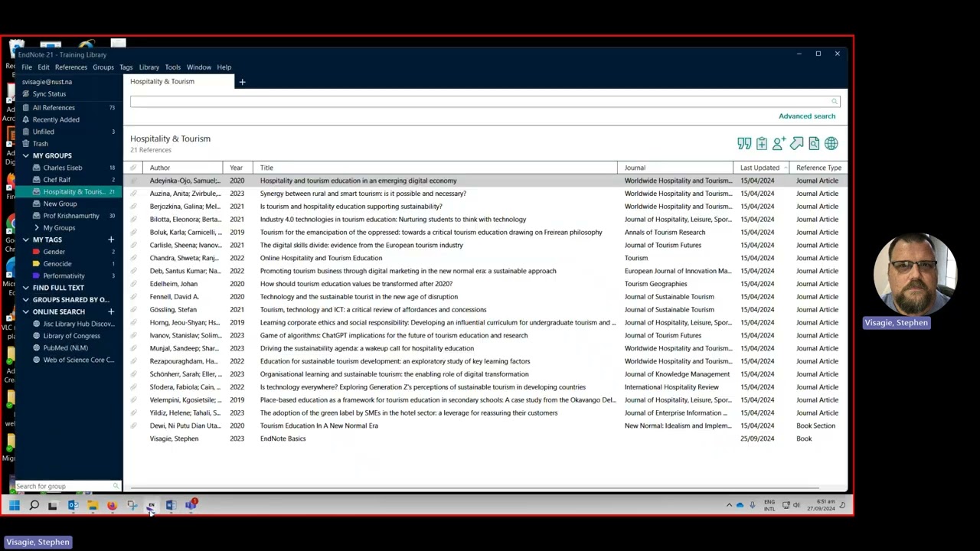This screenshot has width=980, height=551.
Task: Click the web globe icon in toolbar
Action: tap(831, 144)
